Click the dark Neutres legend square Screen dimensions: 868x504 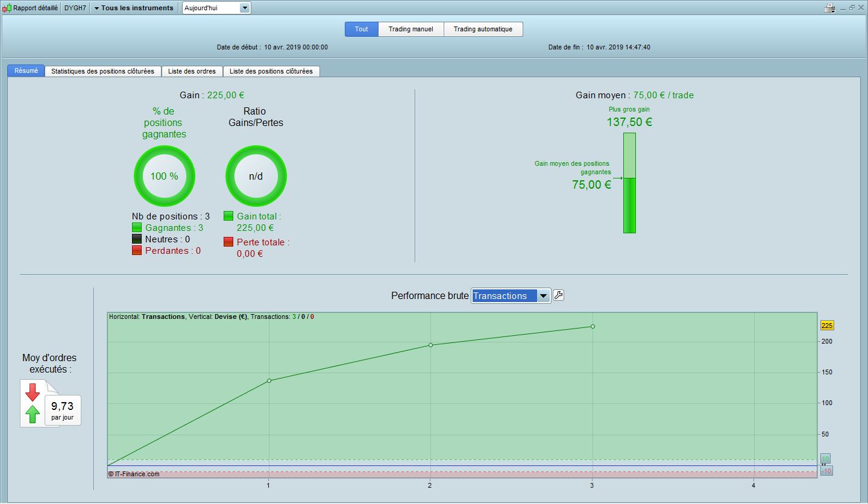coord(137,239)
